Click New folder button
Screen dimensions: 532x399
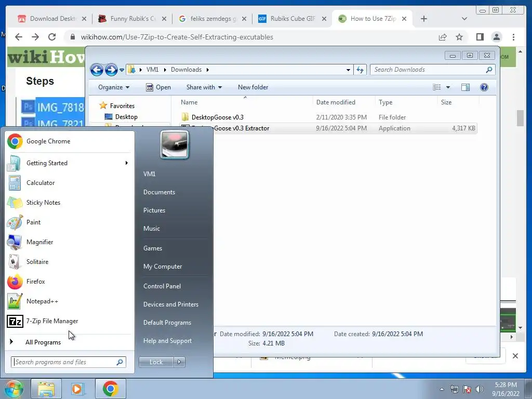253,87
